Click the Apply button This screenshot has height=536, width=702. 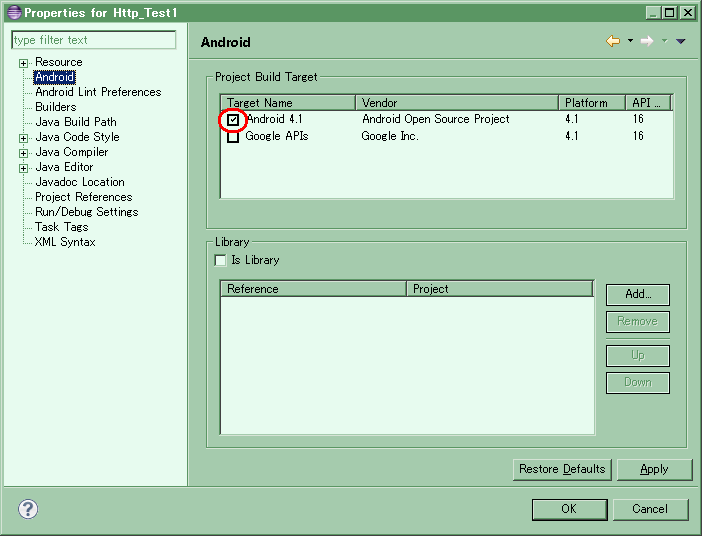click(x=654, y=470)
